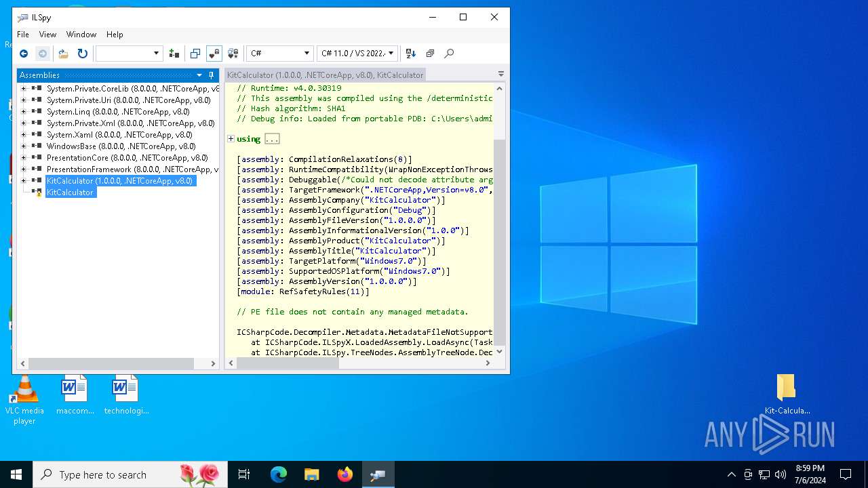This screenshot has height=488, width=868.
Task: Open the assembly list dropdown
Action: pos(129,54)
